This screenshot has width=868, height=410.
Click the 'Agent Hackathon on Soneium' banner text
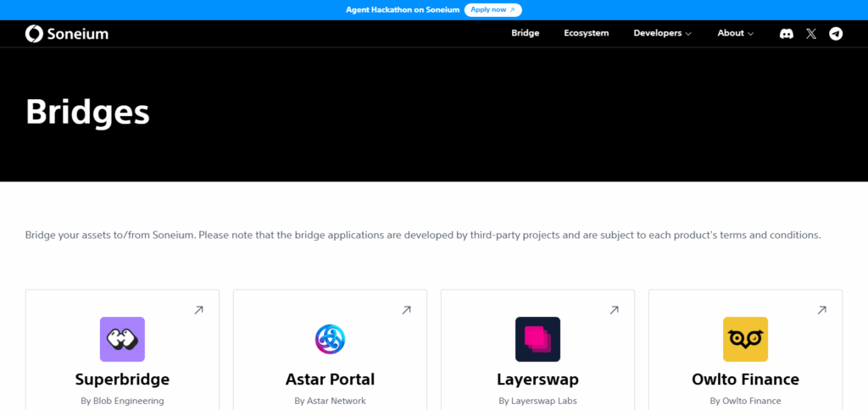coord(403,10)
